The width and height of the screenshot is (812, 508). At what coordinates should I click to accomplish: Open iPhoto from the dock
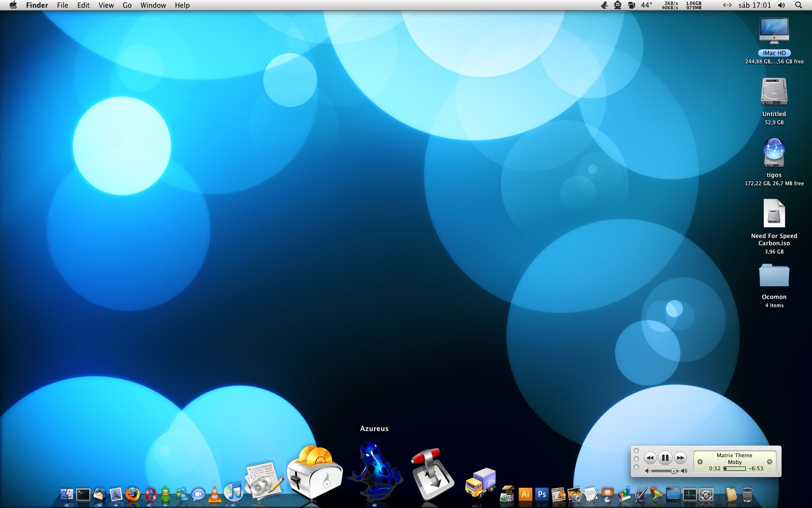pos(575,494)
